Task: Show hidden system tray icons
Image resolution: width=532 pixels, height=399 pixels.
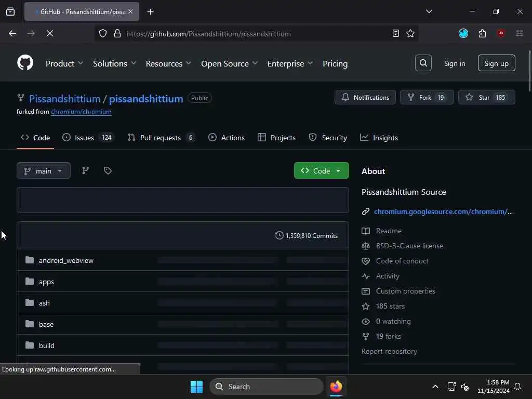Action: click(435, 387)
